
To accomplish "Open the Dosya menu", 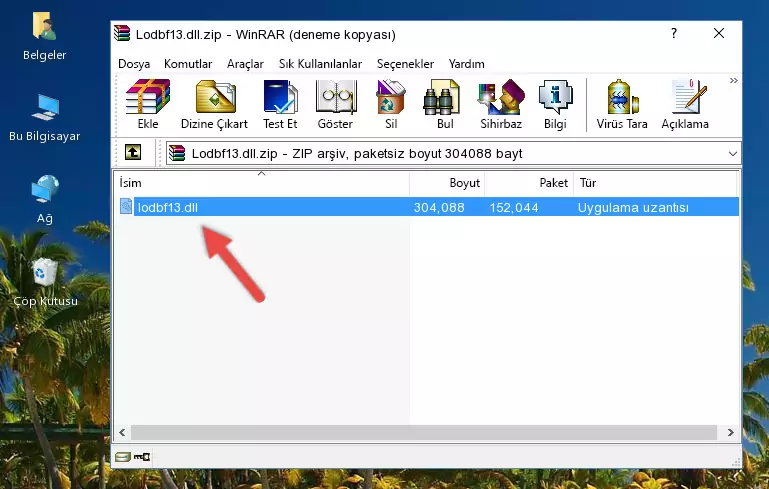I will (134, 64).
